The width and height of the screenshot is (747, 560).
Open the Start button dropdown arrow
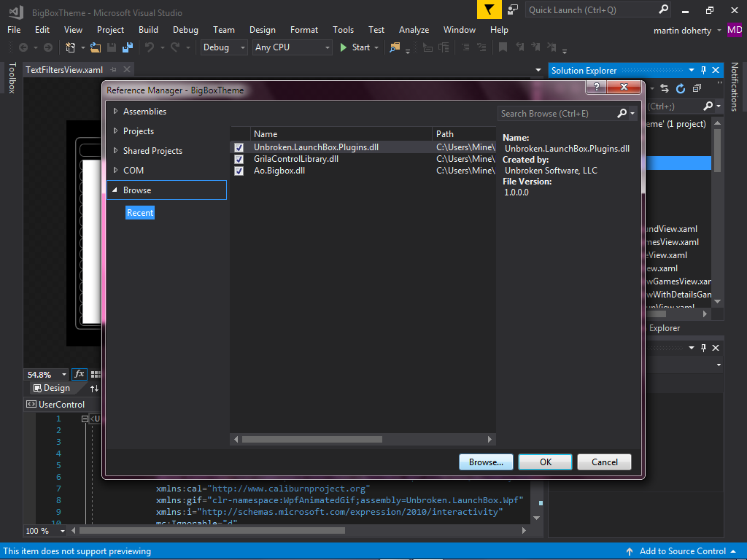[376, 47]
